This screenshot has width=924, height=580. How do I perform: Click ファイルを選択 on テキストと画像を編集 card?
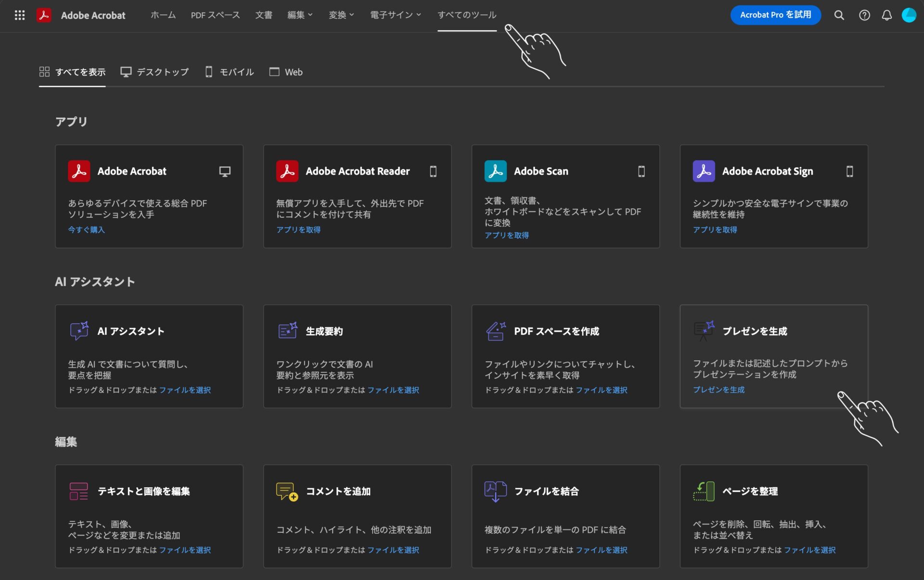185,550
